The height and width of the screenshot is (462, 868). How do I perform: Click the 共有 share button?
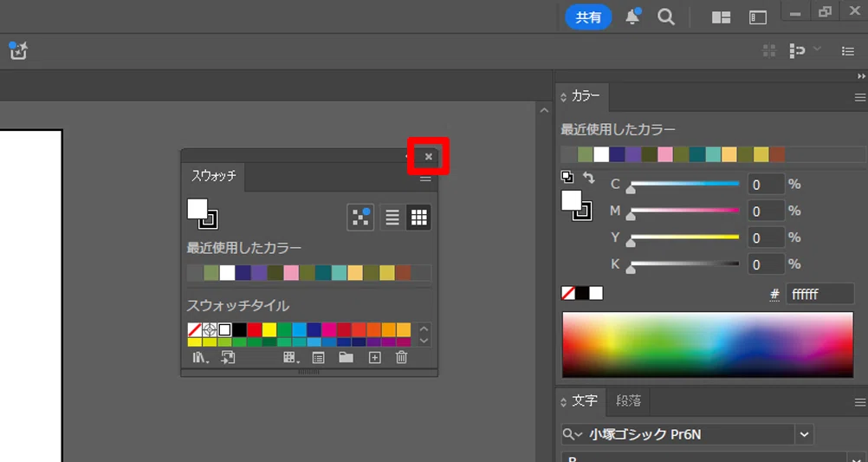[x=588, y=17]
